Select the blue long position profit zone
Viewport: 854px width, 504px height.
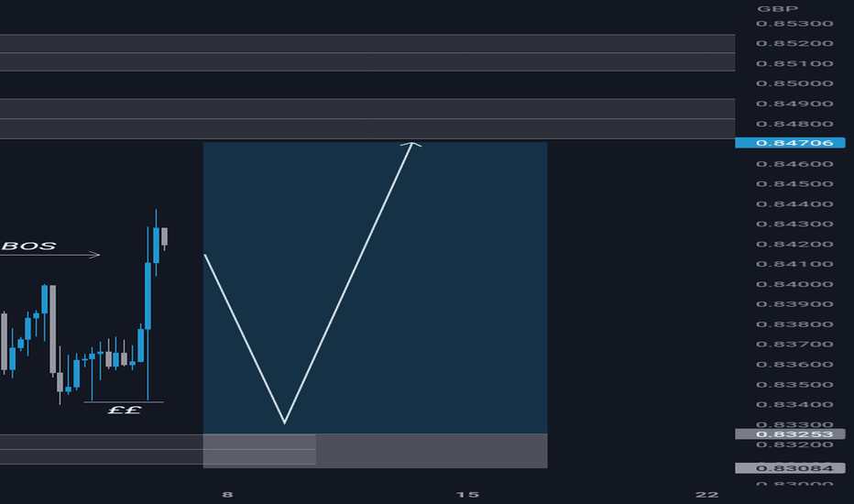tap(376, 289)
